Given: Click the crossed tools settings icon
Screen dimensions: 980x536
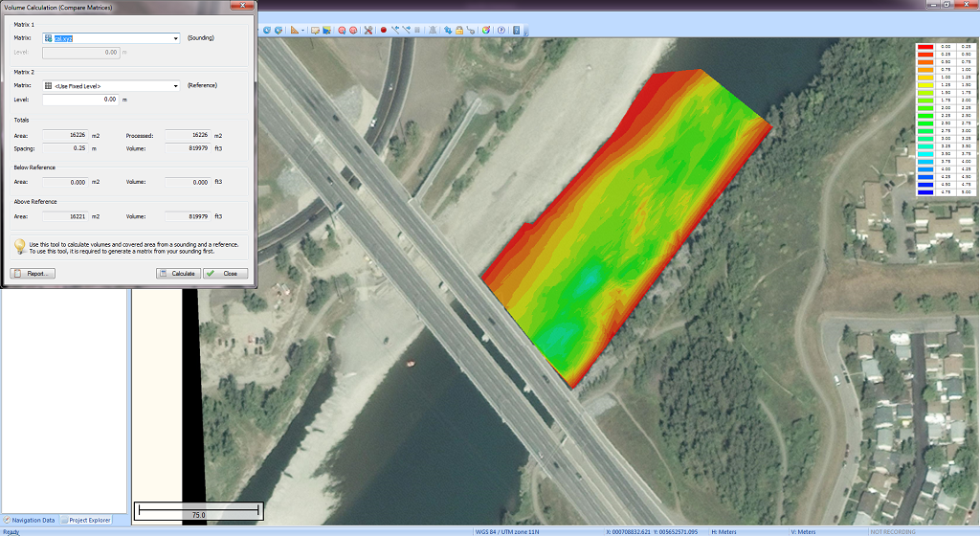Looking at the screenshot, I should point(367,30).
